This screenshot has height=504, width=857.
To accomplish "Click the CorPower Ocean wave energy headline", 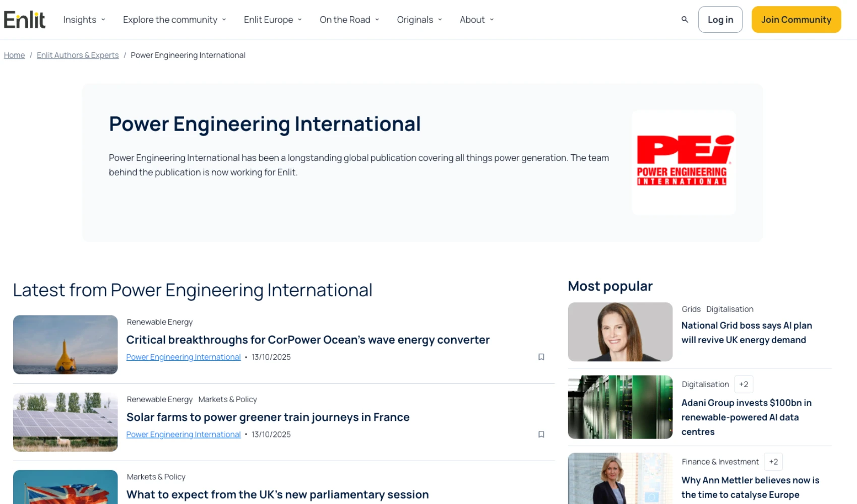I will click(308, 340).
